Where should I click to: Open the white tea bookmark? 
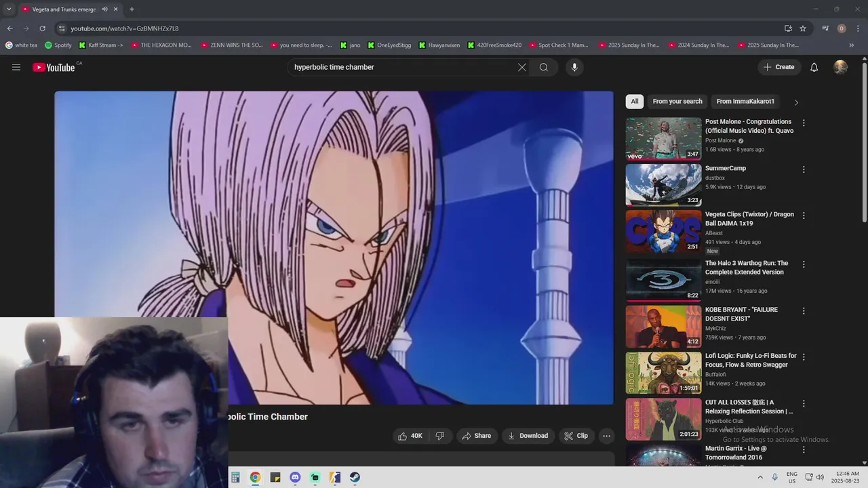click(22, 45)
